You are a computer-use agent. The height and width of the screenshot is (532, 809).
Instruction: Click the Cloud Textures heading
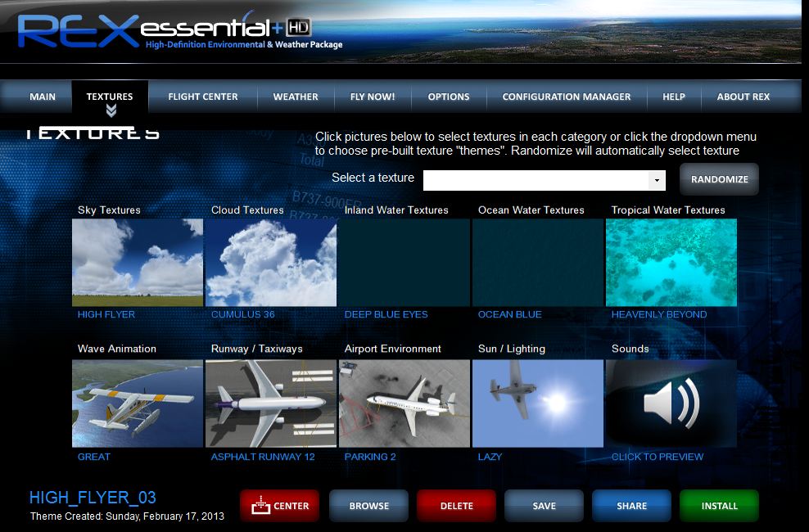247,210
